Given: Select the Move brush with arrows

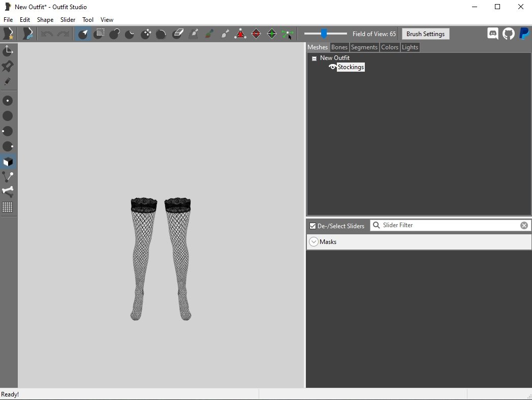Looking at the screenshot, I should pyautogui.click(x=146, y=34).
